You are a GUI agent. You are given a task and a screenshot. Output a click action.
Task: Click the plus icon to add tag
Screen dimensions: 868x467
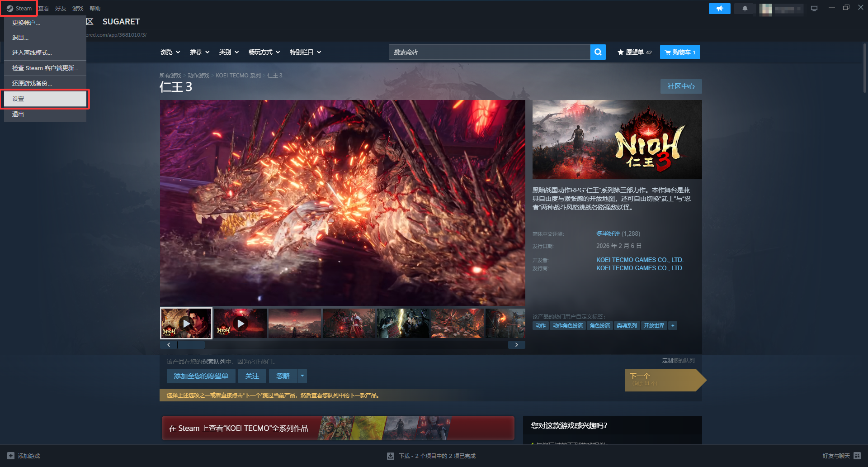(673, 325)
